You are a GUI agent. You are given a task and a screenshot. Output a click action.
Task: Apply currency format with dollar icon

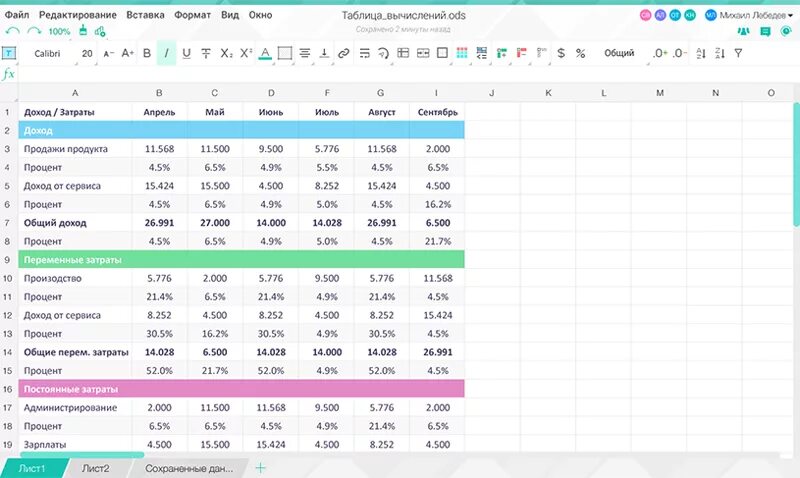click(561, 53)
